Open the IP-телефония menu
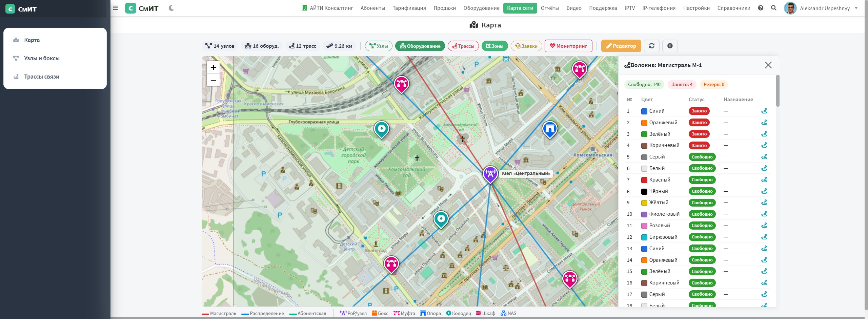 (x=659, y=8)
